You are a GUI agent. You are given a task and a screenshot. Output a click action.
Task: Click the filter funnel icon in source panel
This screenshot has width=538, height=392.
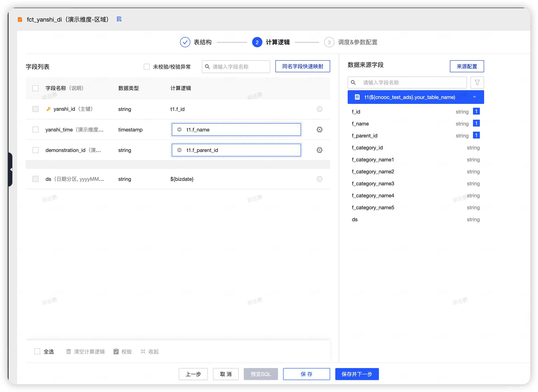[477, 82]
